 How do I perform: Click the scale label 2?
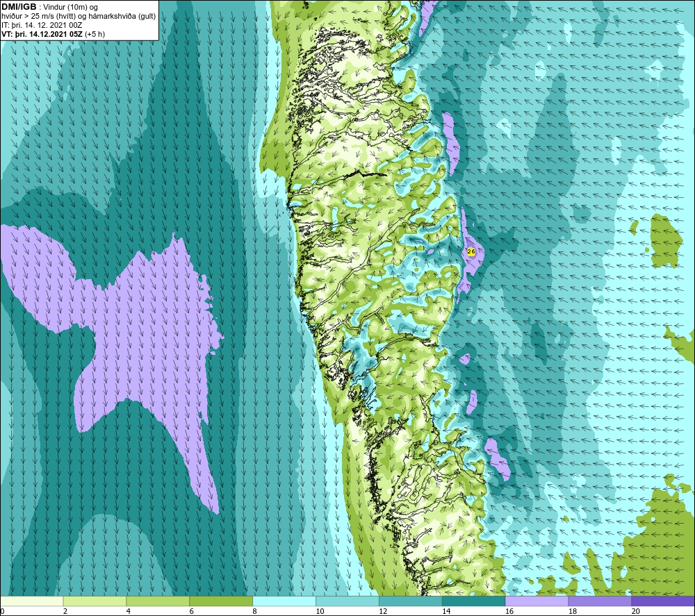point(65,611)
